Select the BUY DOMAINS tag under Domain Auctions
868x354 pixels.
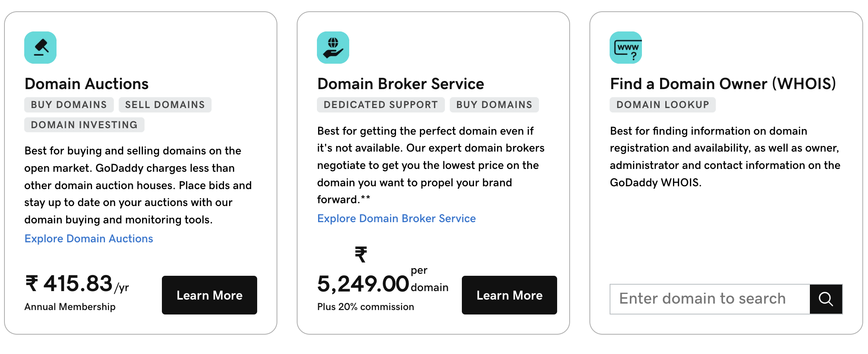tap(69, 104)
